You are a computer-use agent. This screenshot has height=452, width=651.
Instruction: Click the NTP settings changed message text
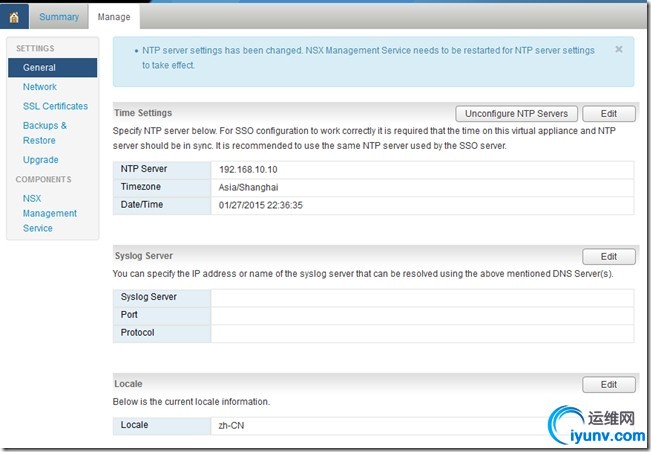tap(368, 58)
